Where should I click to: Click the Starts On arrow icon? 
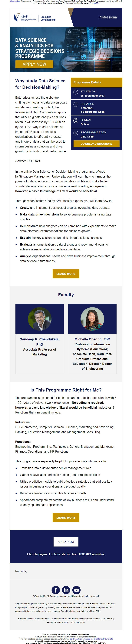tap(76, 92)
